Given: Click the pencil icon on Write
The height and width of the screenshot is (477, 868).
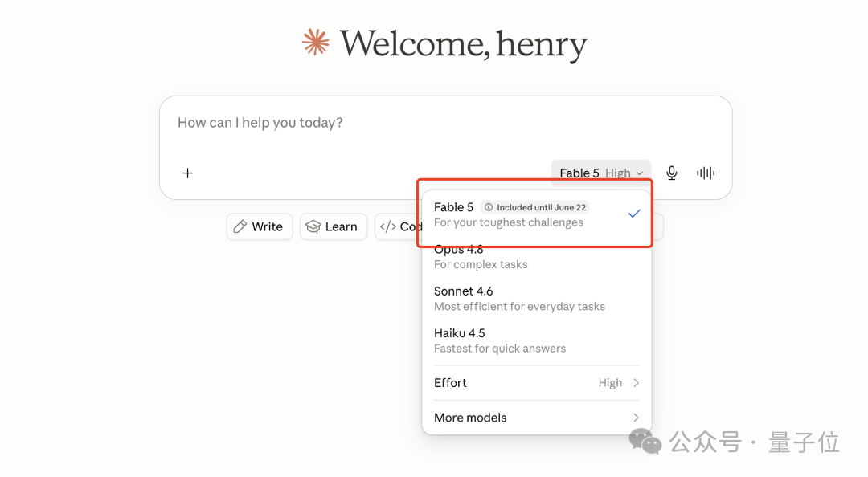Looking at the screenshot, I should 240,226.
